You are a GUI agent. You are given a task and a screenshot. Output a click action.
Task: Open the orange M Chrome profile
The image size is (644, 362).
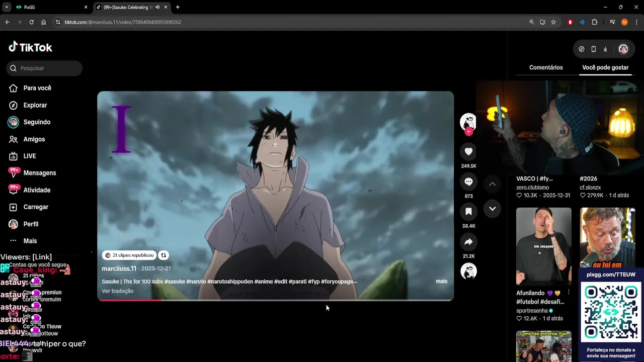pyautogui.click(x=624, y=22)
